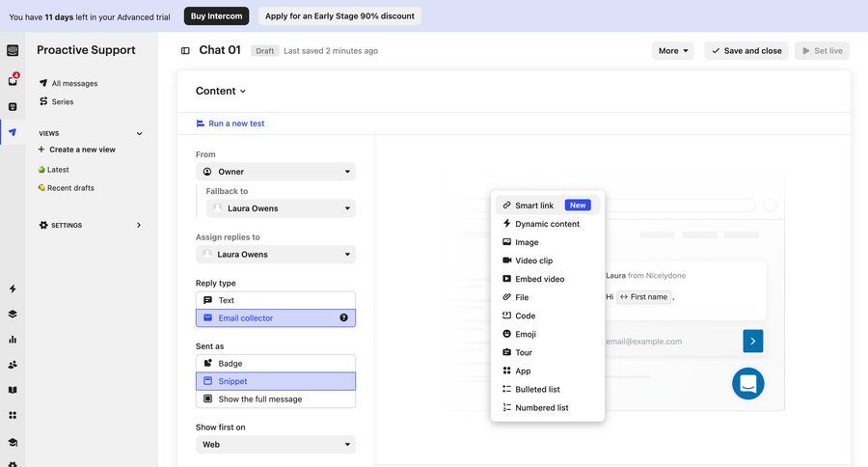Click the Set live button
Viewport: 868px width, 467px height.
822,51
